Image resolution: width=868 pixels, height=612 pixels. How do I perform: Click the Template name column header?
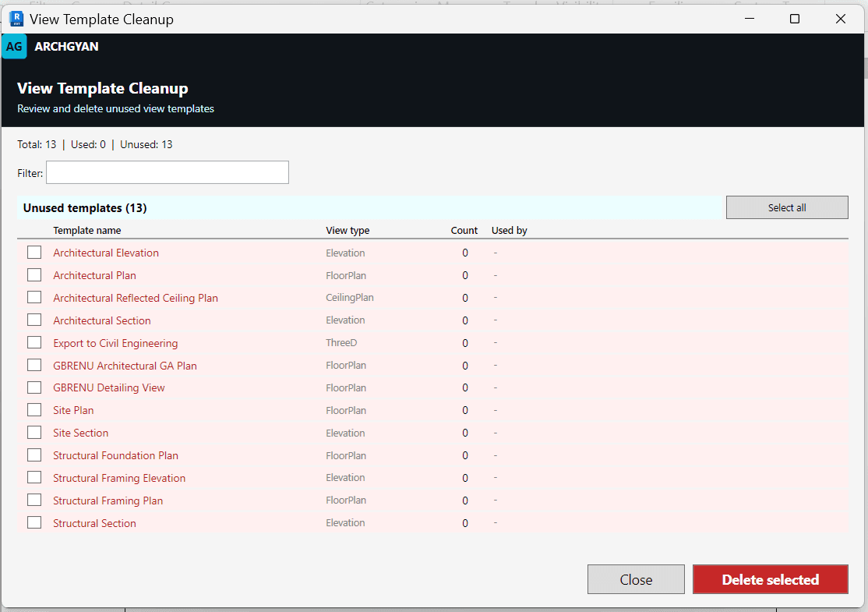(87, 231)
